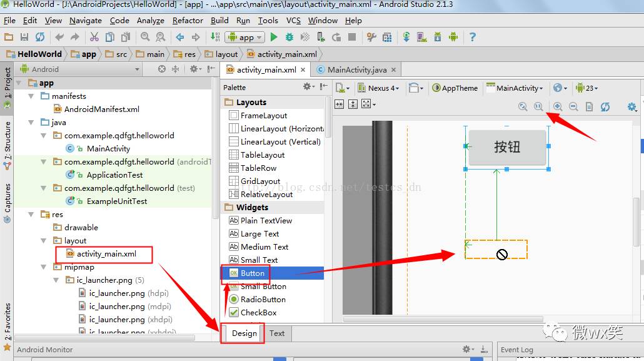Select activity_main.xml in project tree
The width and height of the screenshot is (644, 361).
click(102, 254)
